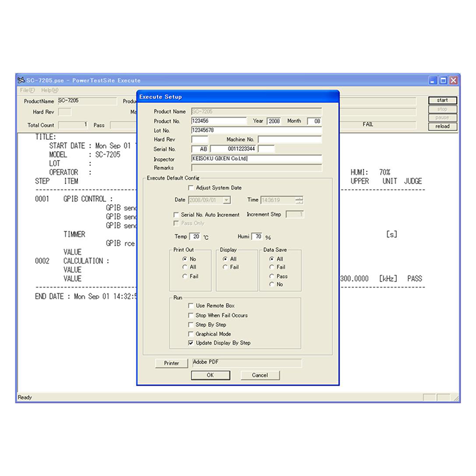Confirm setup with the OK button
This screenshot has width=476, height=476.
coord(211,375)
